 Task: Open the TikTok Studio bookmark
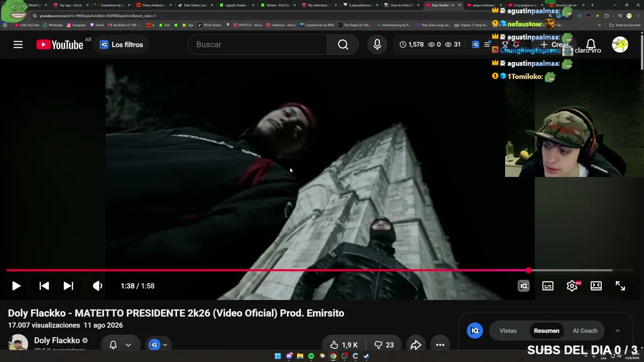click(209, 25)
